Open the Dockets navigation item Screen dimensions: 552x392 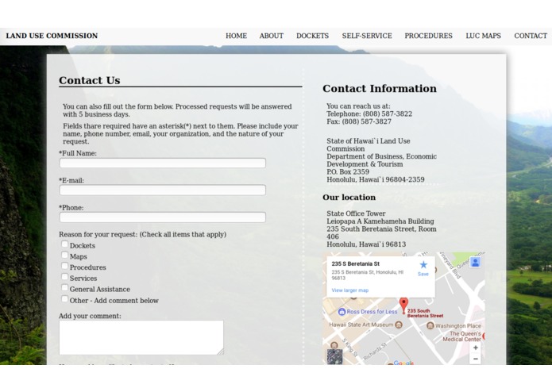(x=313, y=36)
